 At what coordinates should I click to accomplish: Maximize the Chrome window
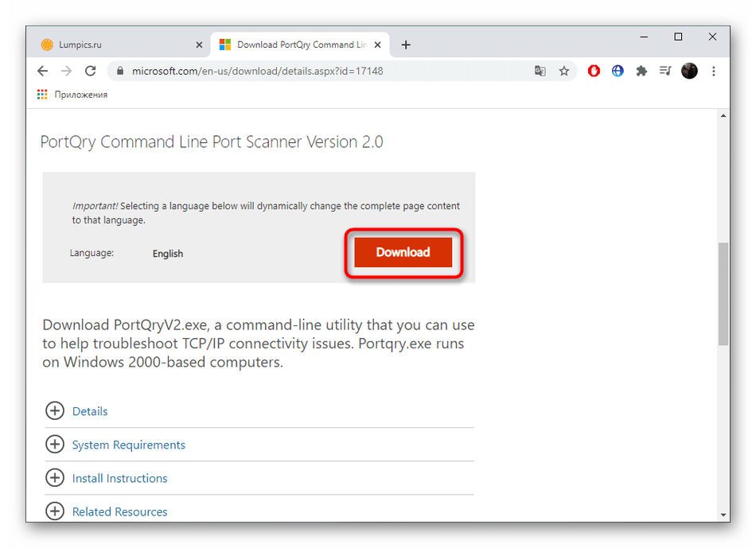(678, 37)
